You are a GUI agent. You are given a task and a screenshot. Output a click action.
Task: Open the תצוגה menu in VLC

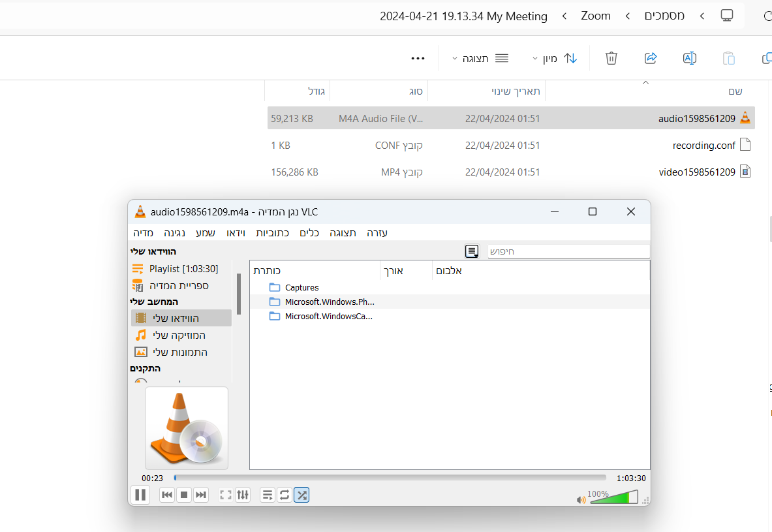(343, 233)
